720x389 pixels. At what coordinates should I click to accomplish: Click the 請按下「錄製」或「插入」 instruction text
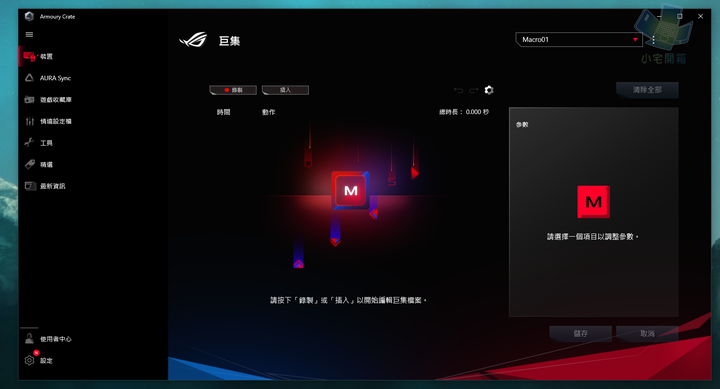(349, 300)
